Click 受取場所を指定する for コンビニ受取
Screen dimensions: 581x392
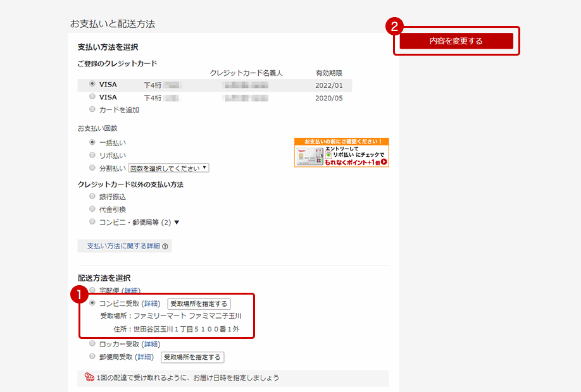click(x=199, y=304)
